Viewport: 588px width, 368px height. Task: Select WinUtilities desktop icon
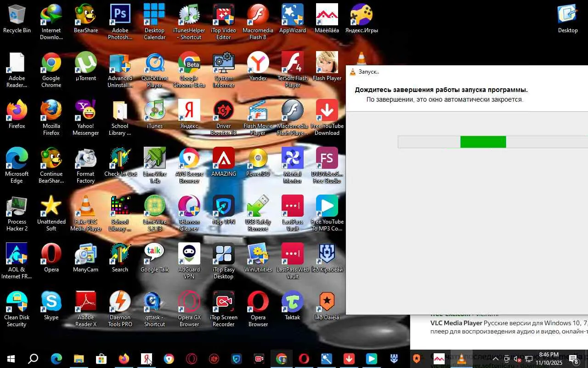[258, 259]
